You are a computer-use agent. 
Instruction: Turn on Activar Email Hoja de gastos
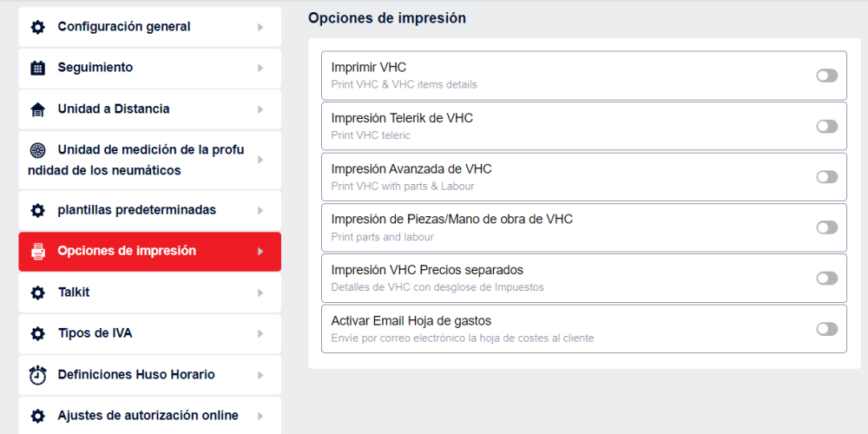(826, 329)
